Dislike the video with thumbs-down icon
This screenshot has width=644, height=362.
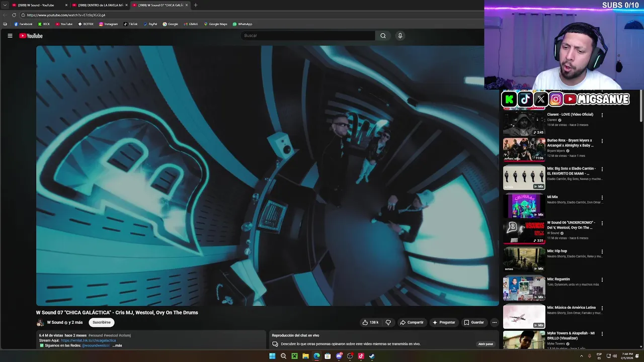pyautogui.click(x=388, y=322)
